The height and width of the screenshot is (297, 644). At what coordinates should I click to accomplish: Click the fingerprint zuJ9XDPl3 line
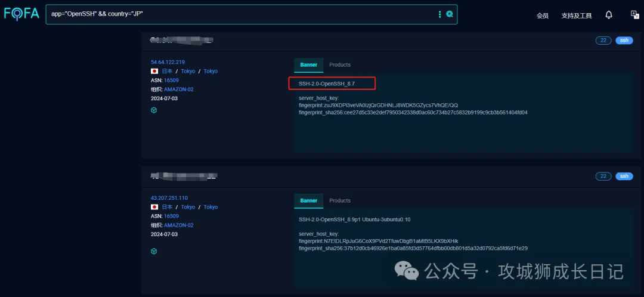pyautogui.click(x=378, y=105)
